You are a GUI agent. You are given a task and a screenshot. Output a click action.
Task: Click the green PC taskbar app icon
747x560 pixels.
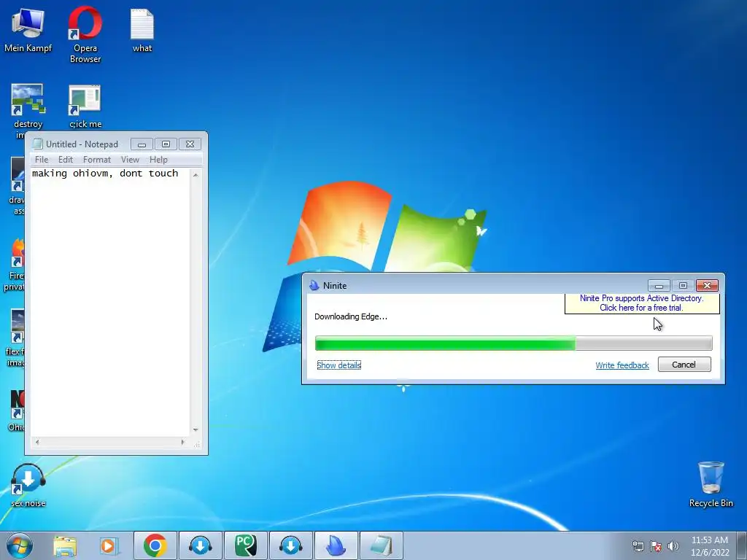(246, 545)
